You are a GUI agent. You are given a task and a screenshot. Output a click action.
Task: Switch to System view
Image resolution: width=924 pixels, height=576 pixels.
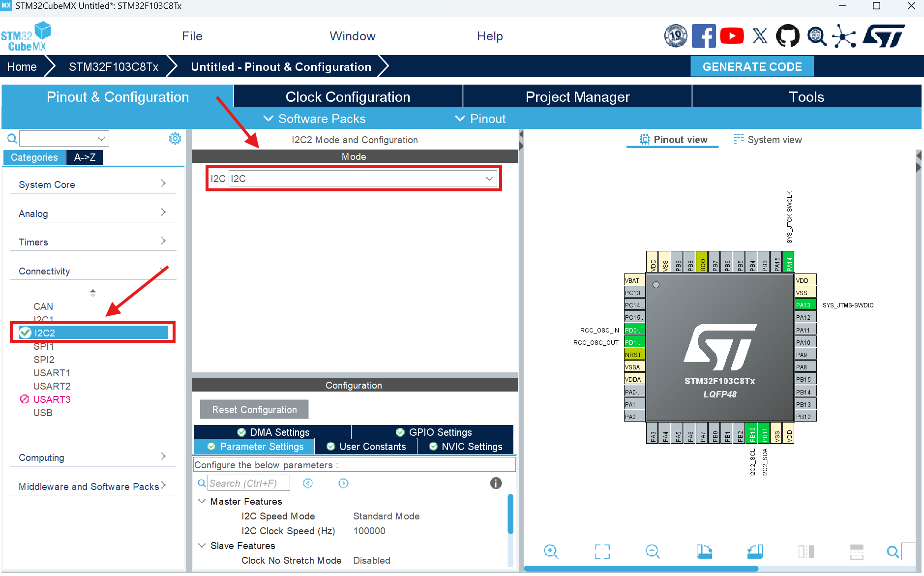pos(768,140)
